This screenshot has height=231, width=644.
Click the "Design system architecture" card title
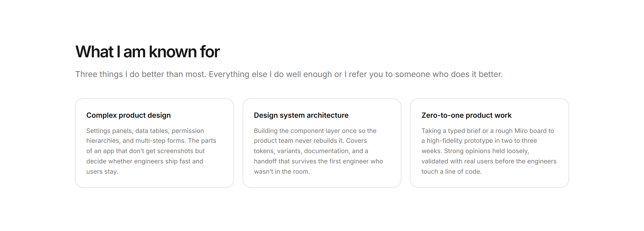[x=301, y=115]
